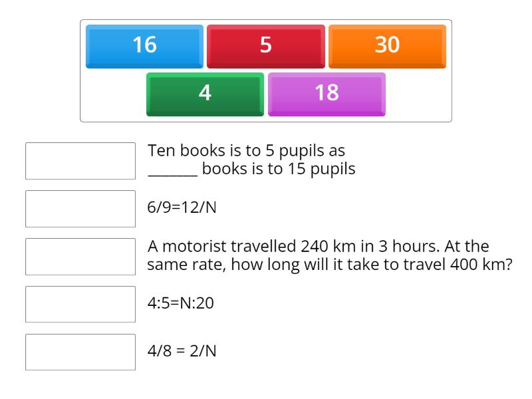Select the green tile labeled 4
Viewport: 532px width, 399px height.
(204, 94)
